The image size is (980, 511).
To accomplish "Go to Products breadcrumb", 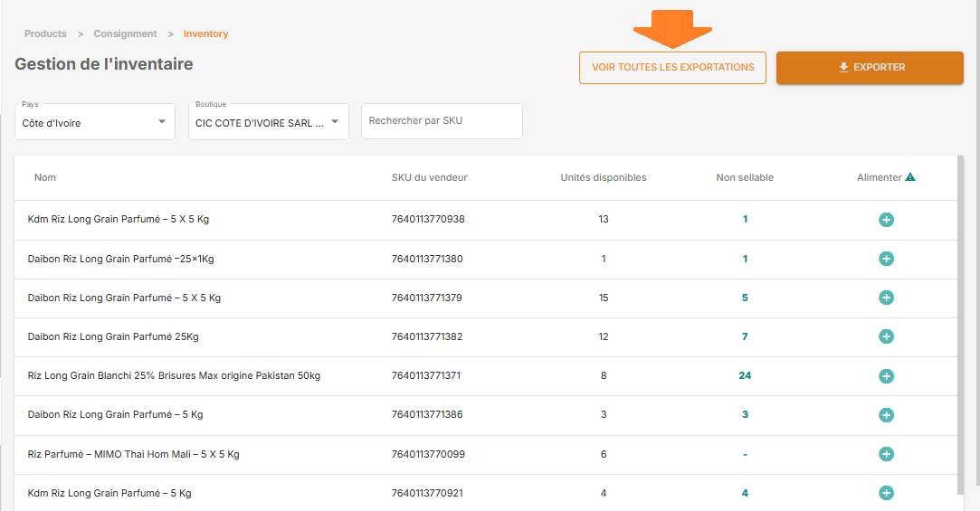I will [x=45, y=33].
